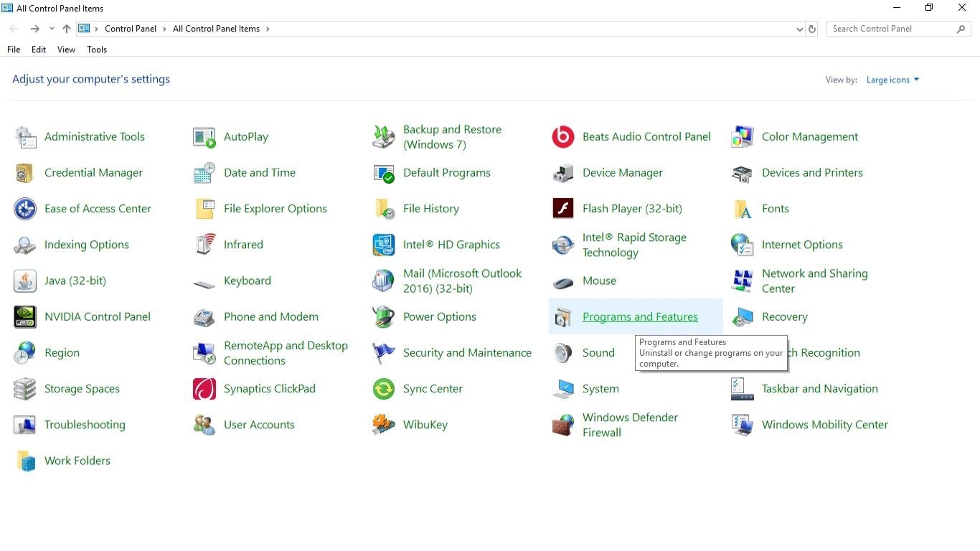This screenshot has width=980, height=551.
Task: Expand the View by Large icons dropdown
Action: pos(893,80)
